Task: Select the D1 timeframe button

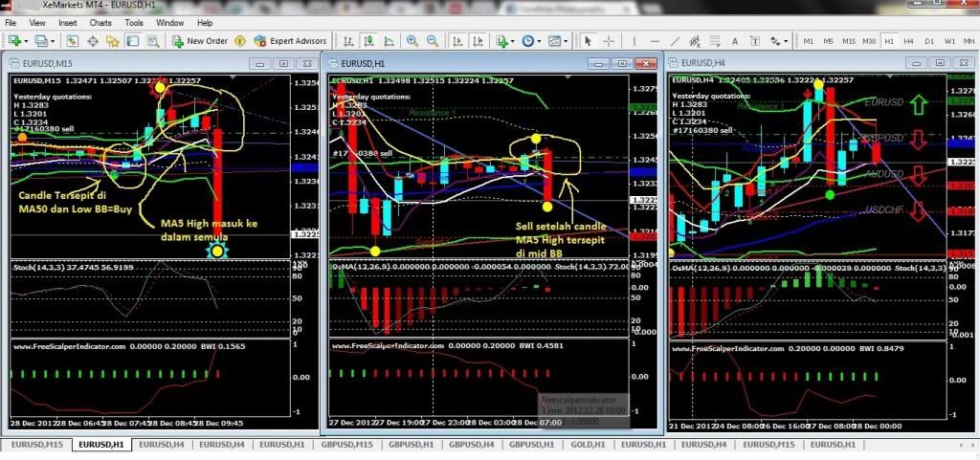Action: (x=928, y=41)
